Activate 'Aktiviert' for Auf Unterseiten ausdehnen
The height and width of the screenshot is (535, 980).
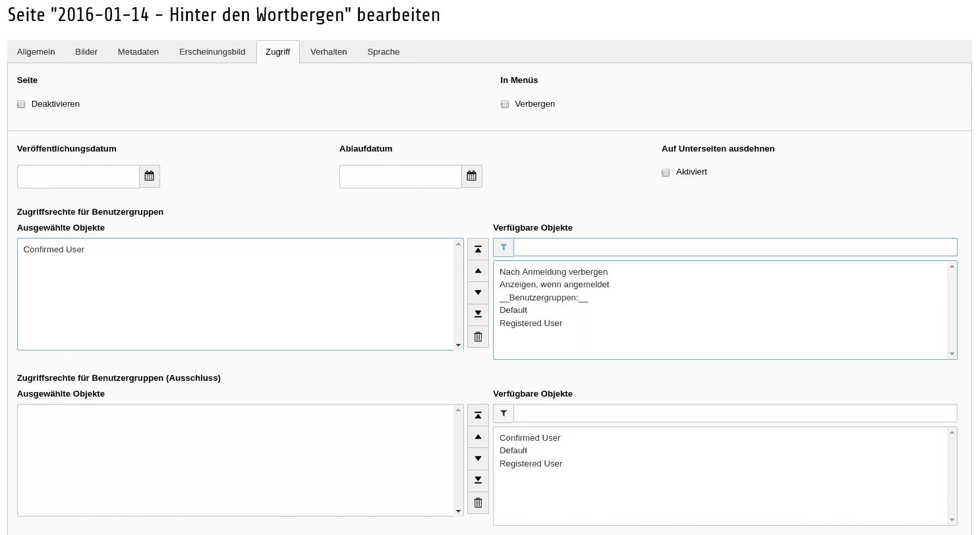(x=665, y=172)
